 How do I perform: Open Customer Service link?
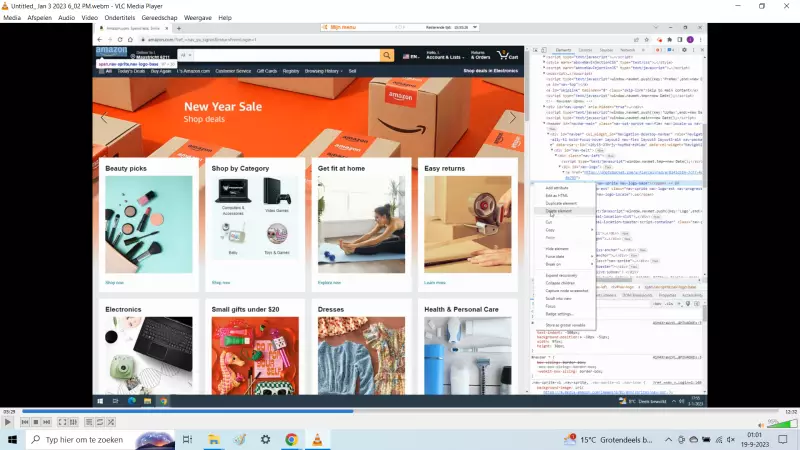tap(233, 71)
